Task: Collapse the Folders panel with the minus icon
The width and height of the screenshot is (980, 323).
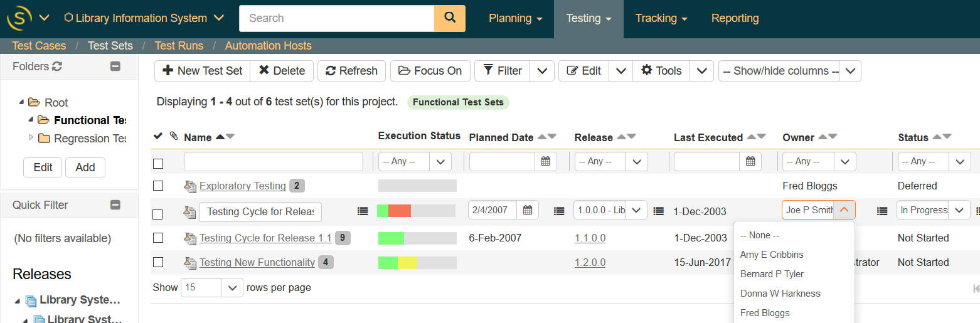Action: pos(115,66)
